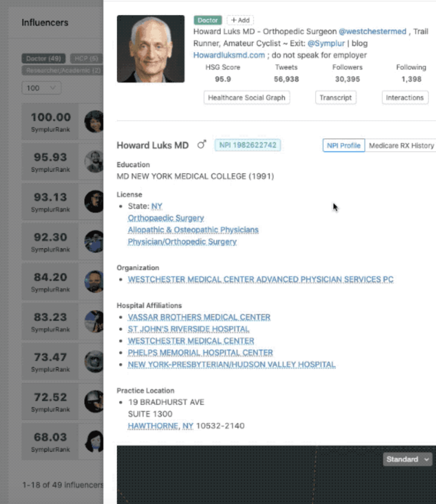Click MD New York Medical College text
The height and width of the screenshot is (504, 436).
pos(195,176)
